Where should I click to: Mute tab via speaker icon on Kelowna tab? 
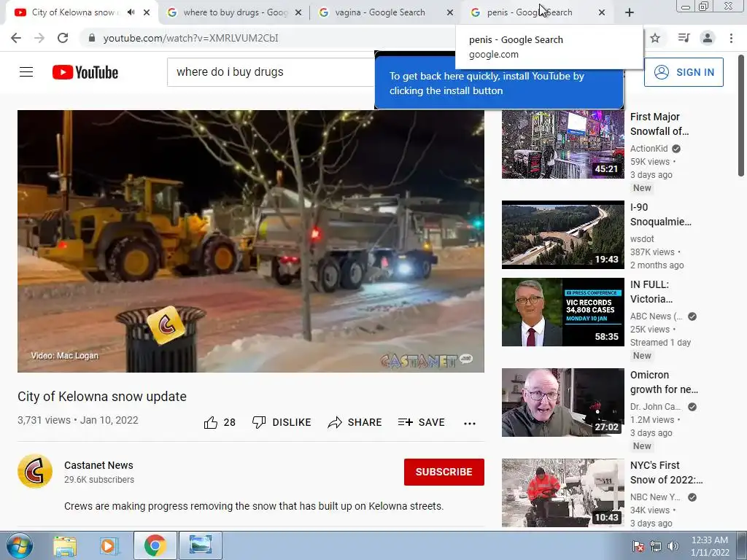pyautogui.click(x=131, y=12)
